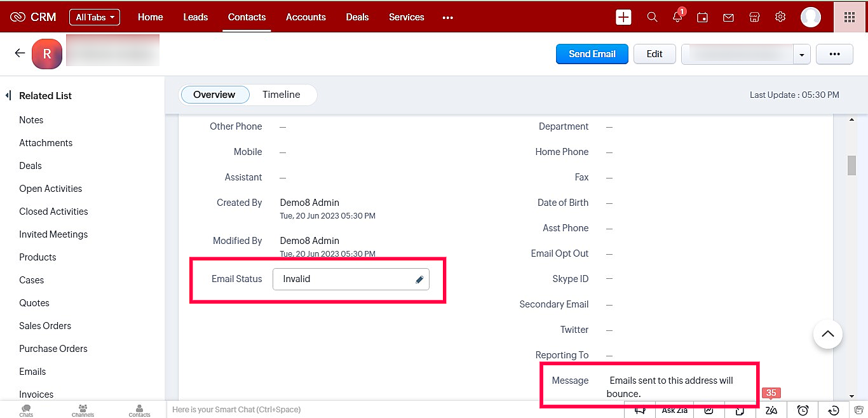Click the stacked chat bubbles icon

pyautogui.click(x=859, y=410)
